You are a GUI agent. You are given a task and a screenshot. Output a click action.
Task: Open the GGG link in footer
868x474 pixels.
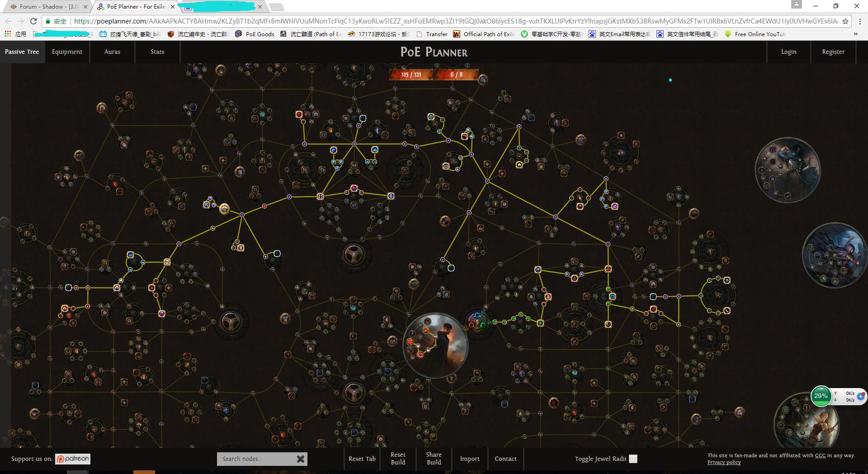coord(820,455)
